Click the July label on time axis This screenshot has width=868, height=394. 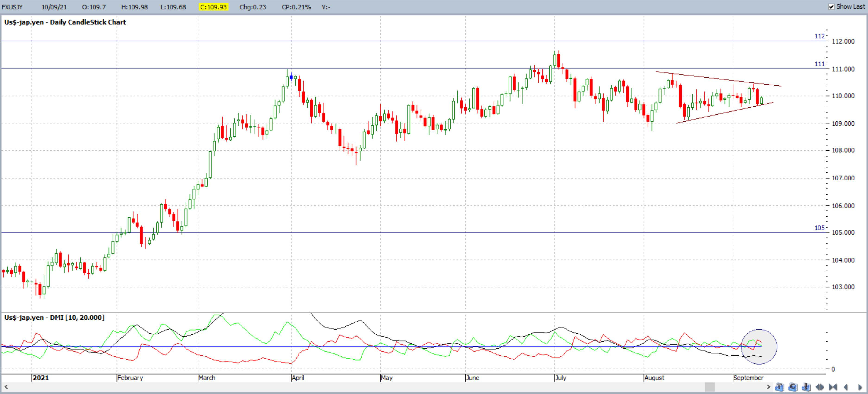point(561,378)
